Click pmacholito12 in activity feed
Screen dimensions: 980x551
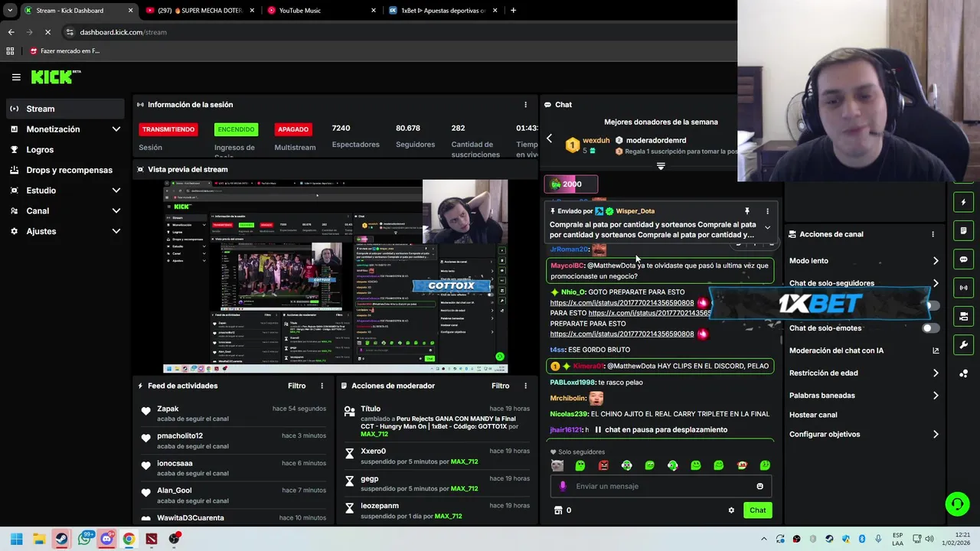(x=180, y=436)
